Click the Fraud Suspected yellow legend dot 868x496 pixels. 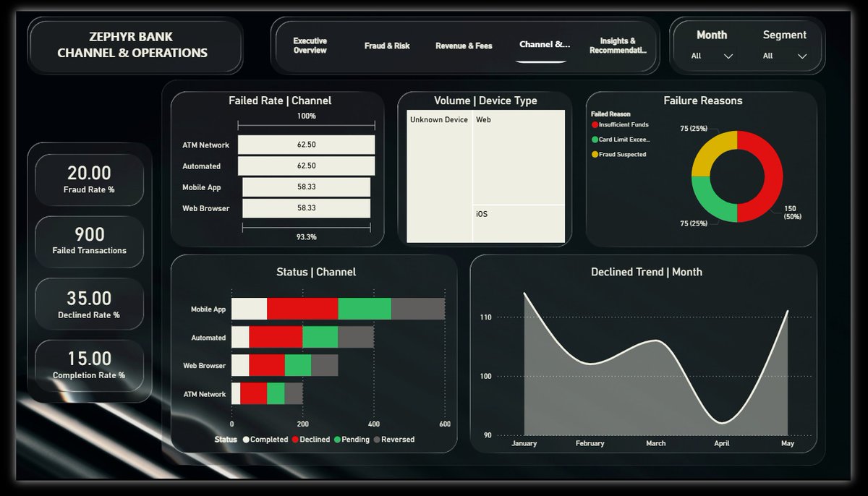point(595,154)
